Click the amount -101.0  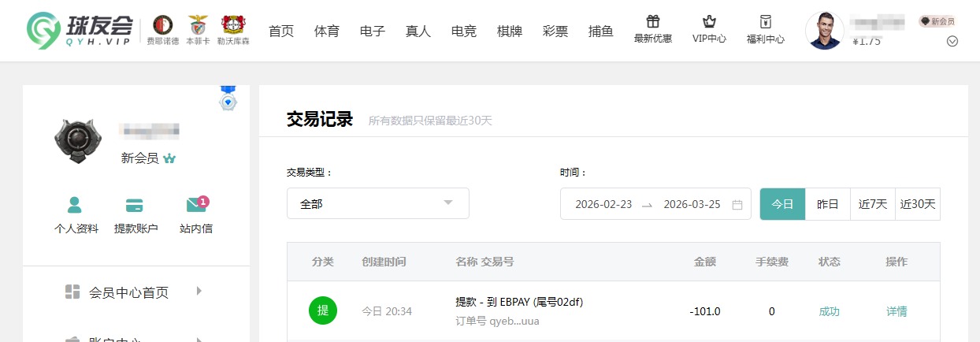[705, 311]
